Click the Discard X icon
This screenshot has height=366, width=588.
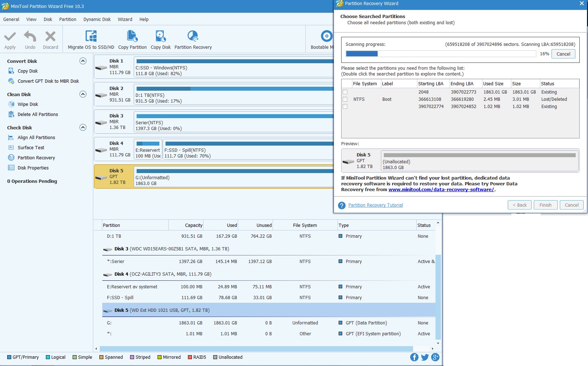(50, 36)
